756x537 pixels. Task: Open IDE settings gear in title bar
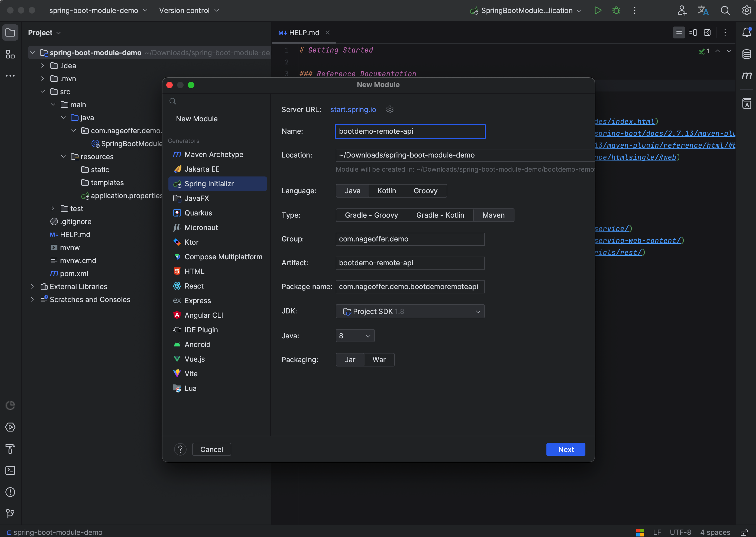coord(747,11)
